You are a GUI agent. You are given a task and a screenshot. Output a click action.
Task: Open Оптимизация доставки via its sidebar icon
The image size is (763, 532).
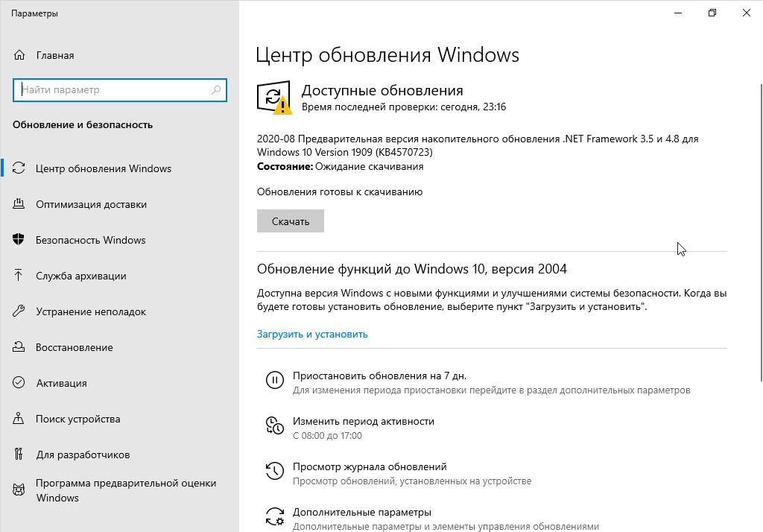tap(19, 204)
